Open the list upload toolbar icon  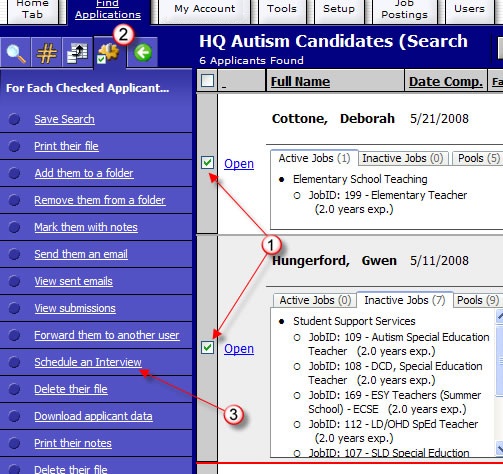[x=77, y=53]
